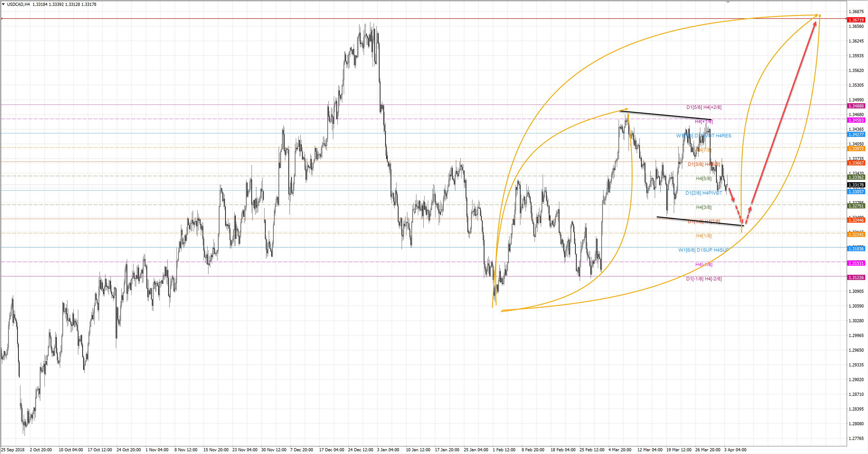Click the H4[+1/8] magenta level label

(x=704, y=122)
